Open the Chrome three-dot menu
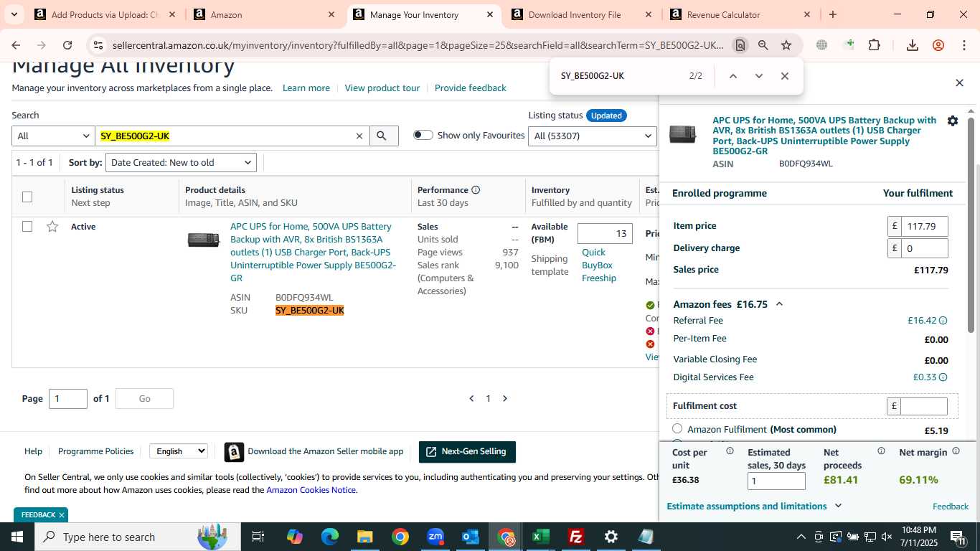Screen dimensions: 980x551 tap(964, 45)
